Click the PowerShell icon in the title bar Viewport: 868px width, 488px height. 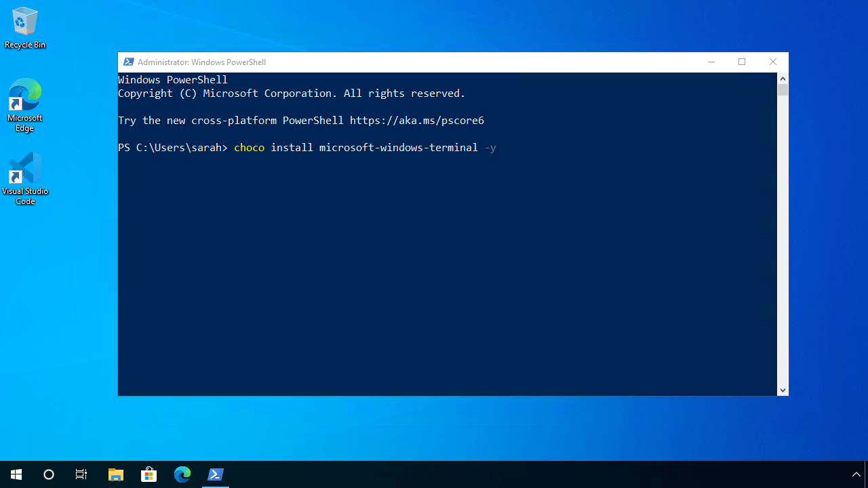129,62
